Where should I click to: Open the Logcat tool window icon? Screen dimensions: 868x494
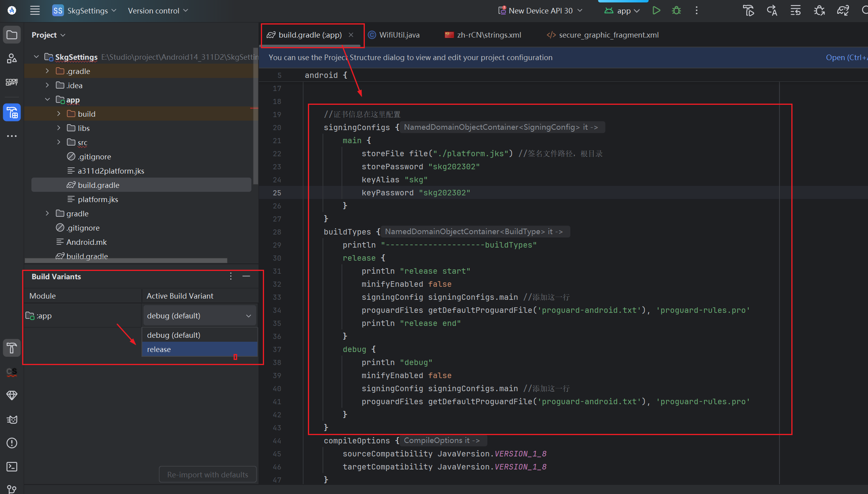12,419
